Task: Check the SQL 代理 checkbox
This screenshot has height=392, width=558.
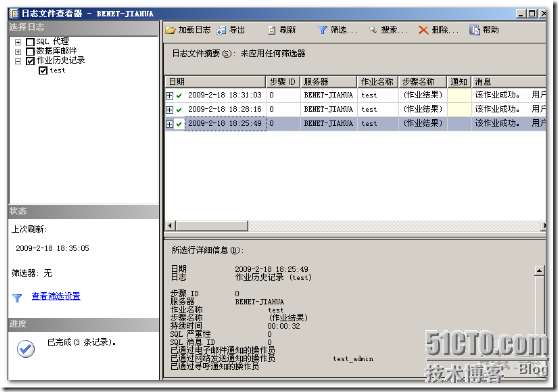Action: (x=30, y=42)
